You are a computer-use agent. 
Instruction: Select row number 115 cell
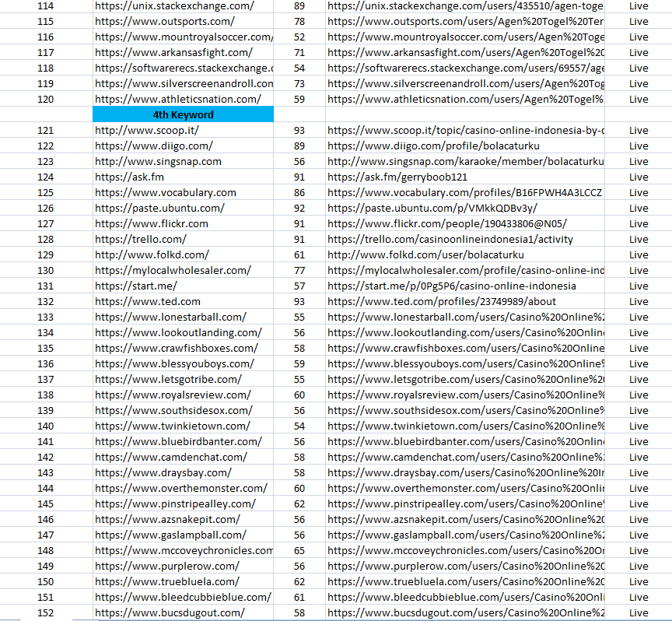(46, 22)
